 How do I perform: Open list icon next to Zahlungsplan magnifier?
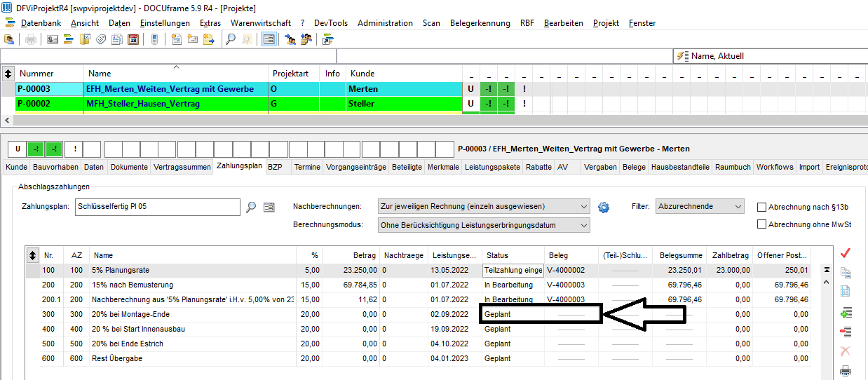[269, 207]
